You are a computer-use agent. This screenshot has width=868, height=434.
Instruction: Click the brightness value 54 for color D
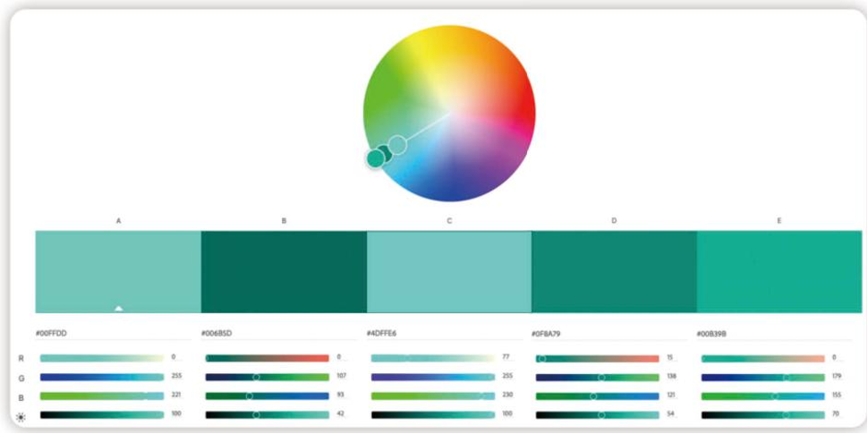point(670,413)
